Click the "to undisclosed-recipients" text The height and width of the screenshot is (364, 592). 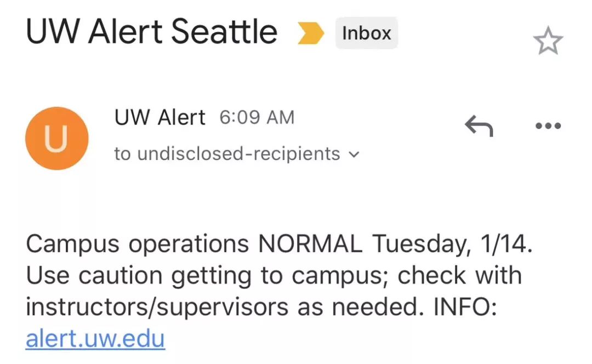[x=227, y=154]
